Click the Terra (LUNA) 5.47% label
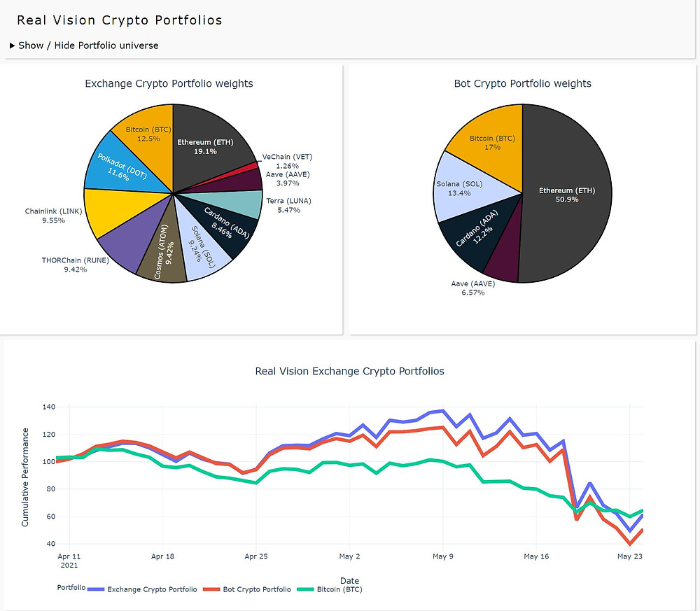700x611 pixels. point(288,205)
